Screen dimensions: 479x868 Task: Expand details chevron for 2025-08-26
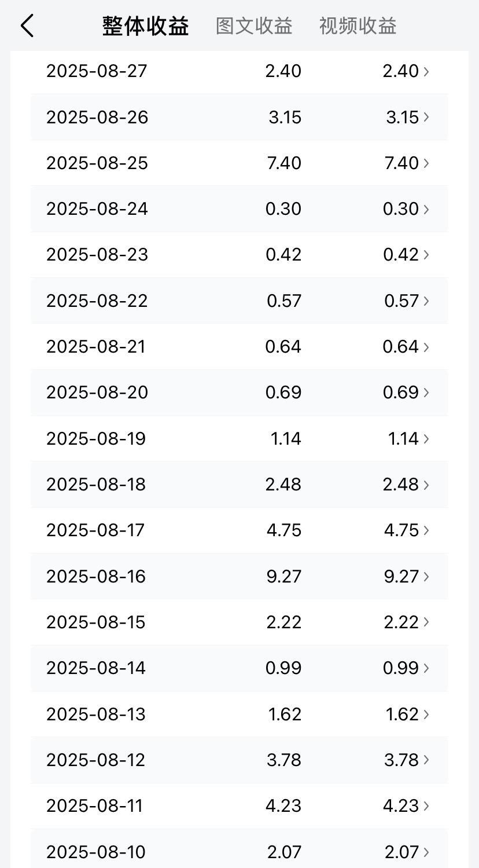tap(426, 117)
